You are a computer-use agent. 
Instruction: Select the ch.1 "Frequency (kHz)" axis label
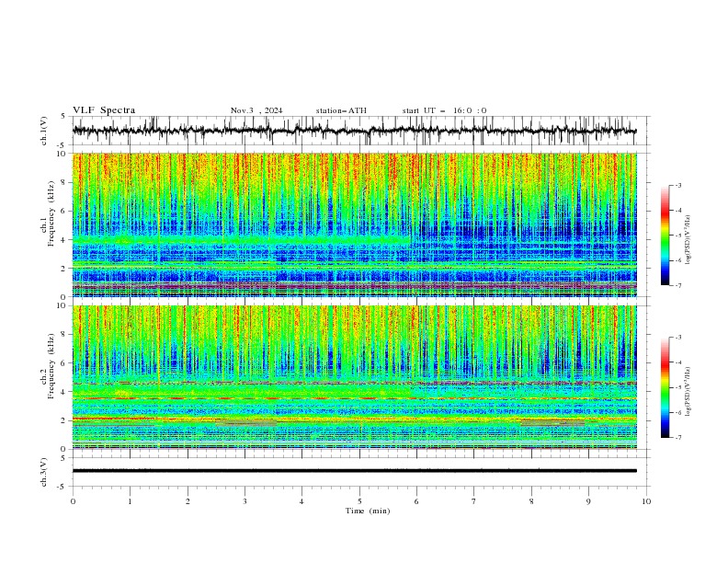click(51, 214)
